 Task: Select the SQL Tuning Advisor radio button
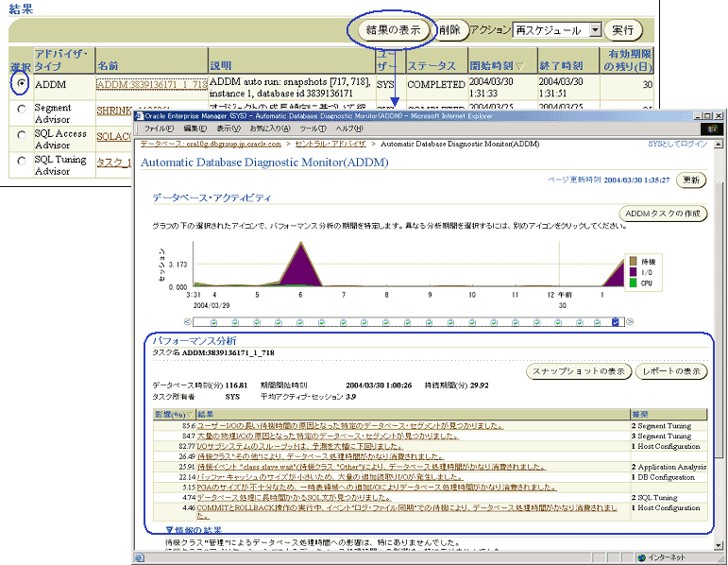20,162
